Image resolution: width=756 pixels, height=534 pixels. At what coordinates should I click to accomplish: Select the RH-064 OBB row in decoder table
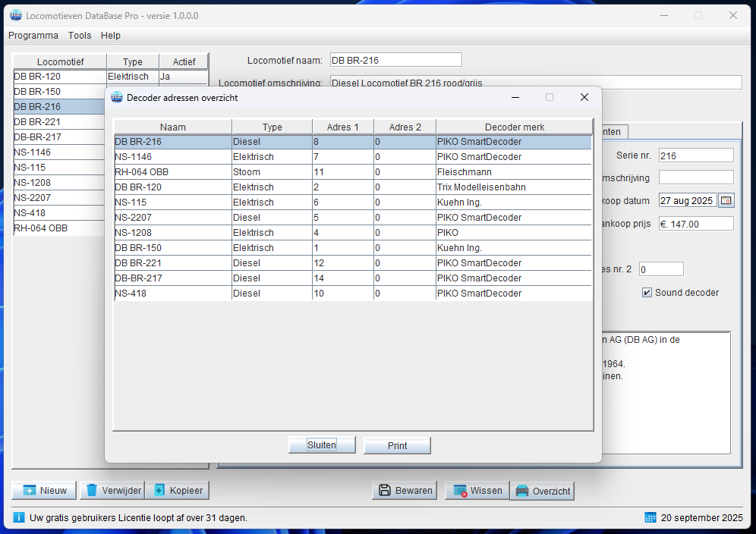(173, 172)
